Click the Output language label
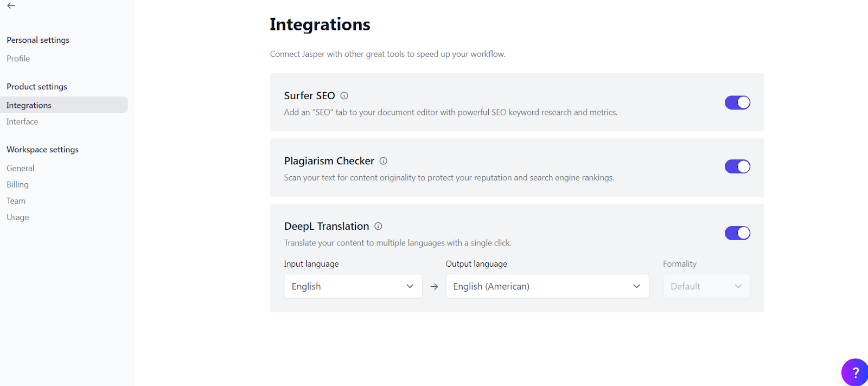This screenshot has width=868, height=386. click(476, 264)
